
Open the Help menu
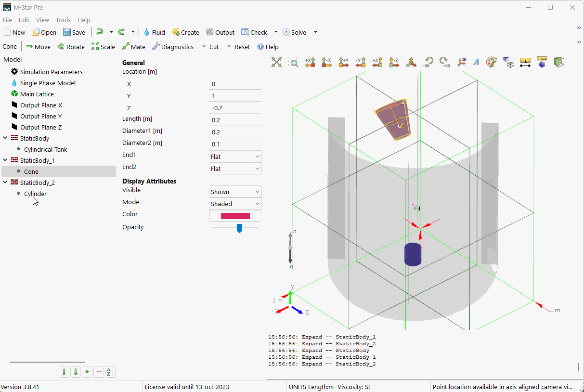[84, 20]
